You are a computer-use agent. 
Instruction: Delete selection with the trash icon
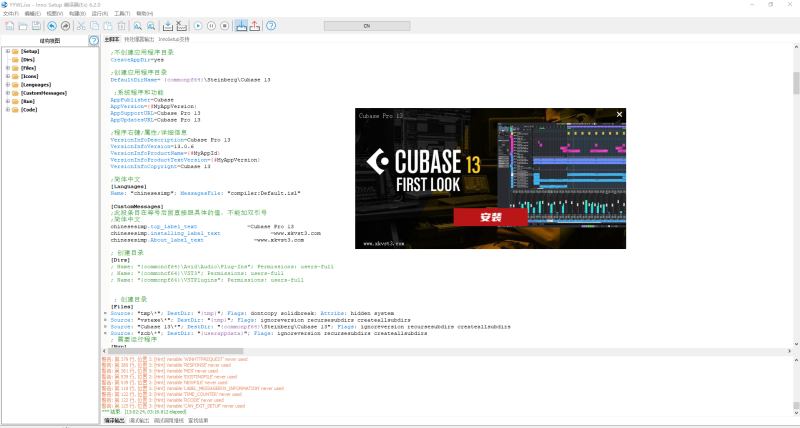click(x=121, y=26)
